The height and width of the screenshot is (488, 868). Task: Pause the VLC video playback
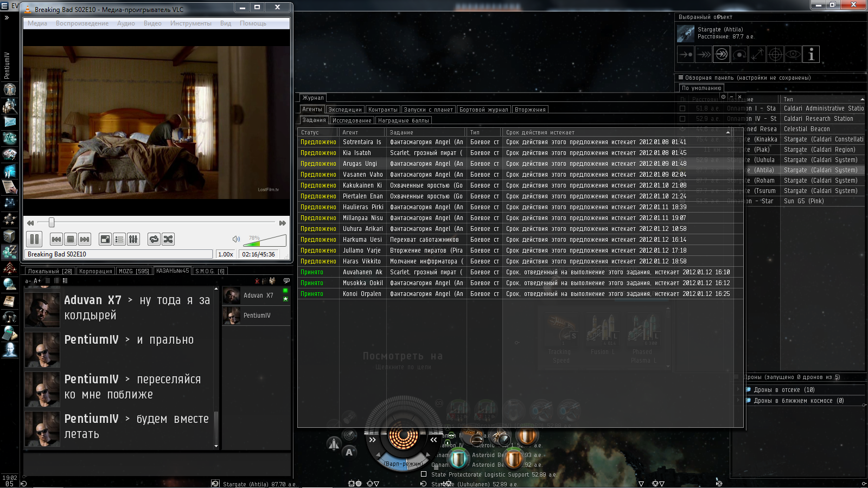(x=34, y=239)
